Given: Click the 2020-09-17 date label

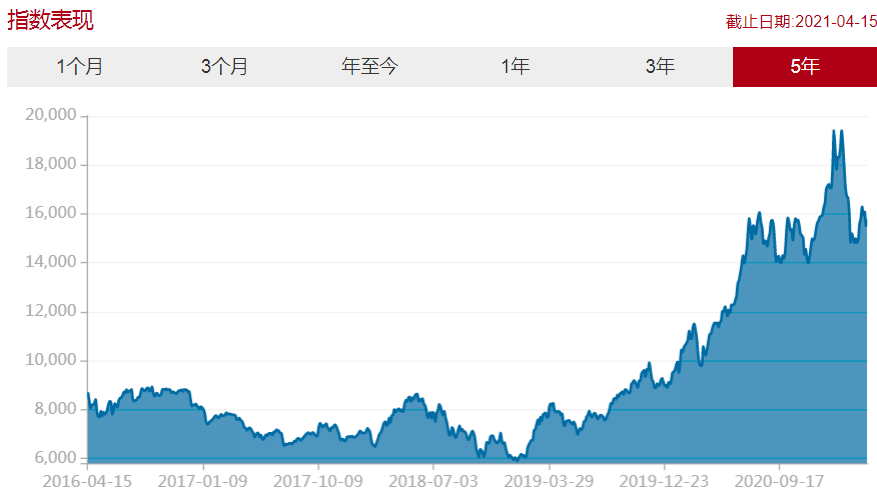Looking at the screenshot, I should pos(779,482).
